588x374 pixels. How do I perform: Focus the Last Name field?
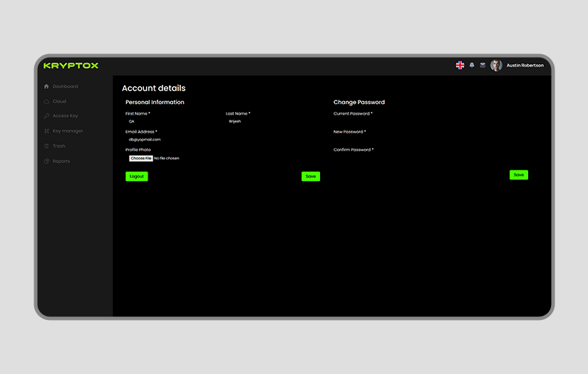273,121
